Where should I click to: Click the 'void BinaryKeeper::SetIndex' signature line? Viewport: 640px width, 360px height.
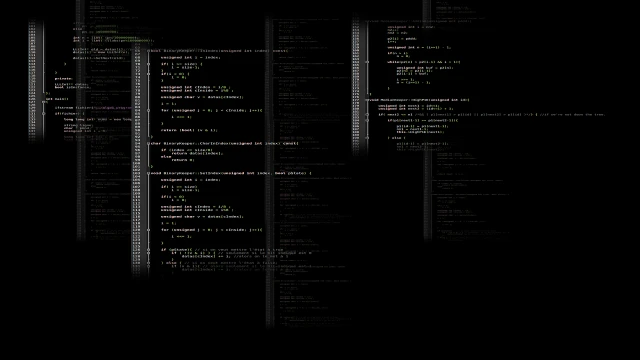pos(231,173)
